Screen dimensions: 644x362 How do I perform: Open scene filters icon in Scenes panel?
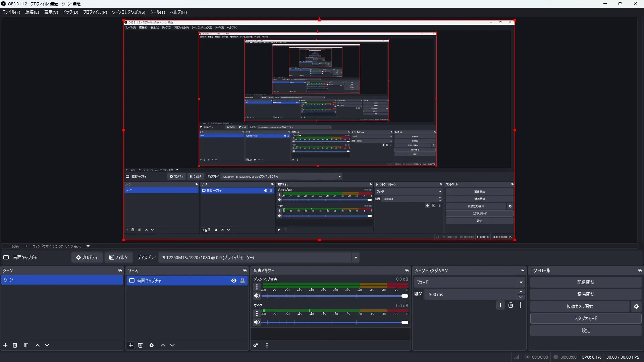pyautogui.click(x=26, y=345)
